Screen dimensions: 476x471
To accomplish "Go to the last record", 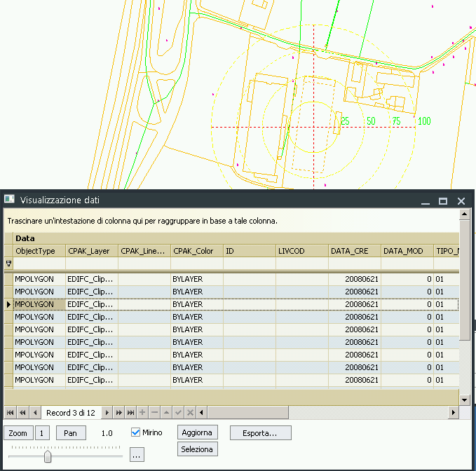I will coord(131,412).
